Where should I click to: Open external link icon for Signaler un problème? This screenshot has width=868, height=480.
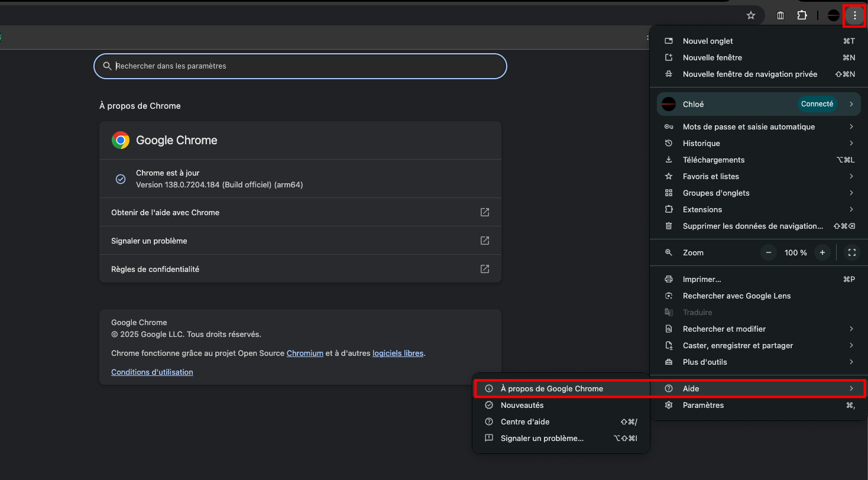(x=484, y=241)
